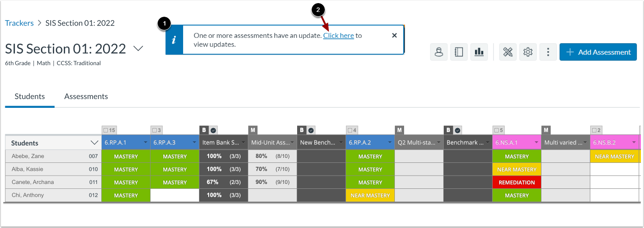Click checkmark badge above Benchmark column
The image size is (644, 228).
click(x=458, y=130)
